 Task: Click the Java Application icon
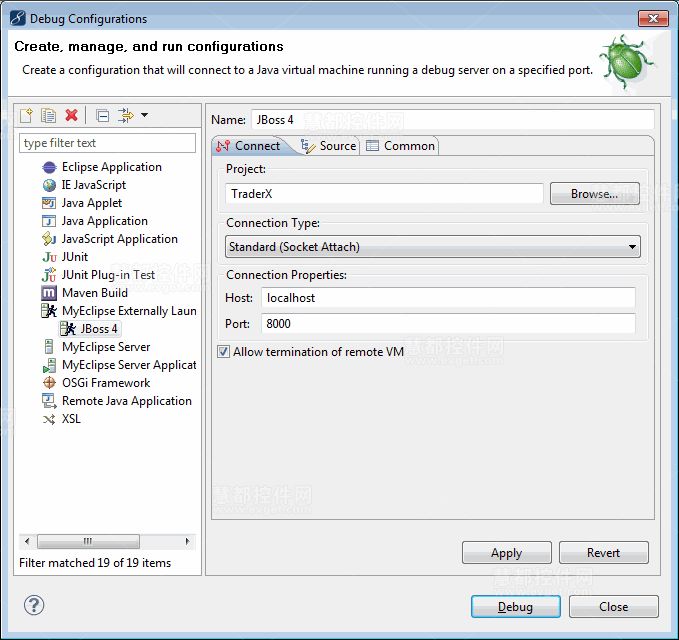(x=48, y=221)
